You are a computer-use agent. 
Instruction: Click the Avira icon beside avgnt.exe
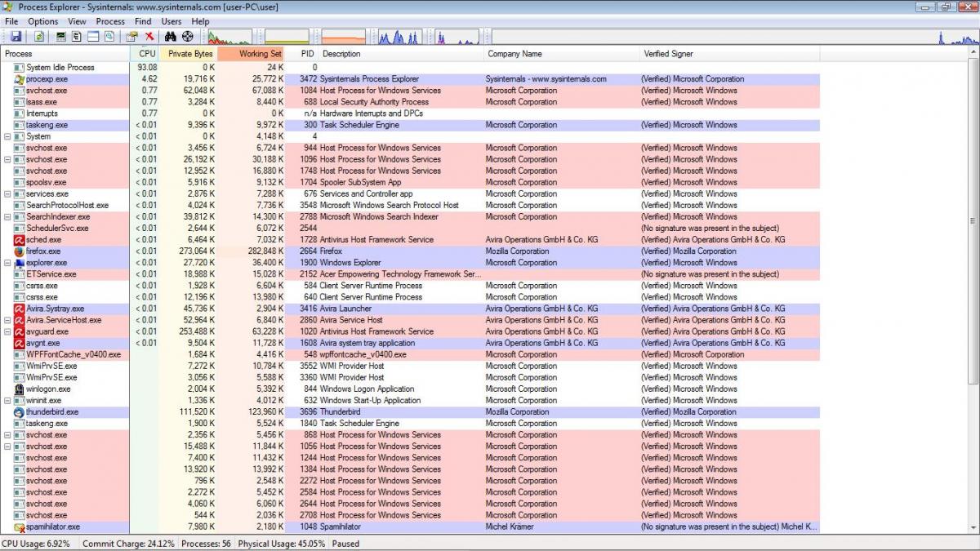pos(20,343)
